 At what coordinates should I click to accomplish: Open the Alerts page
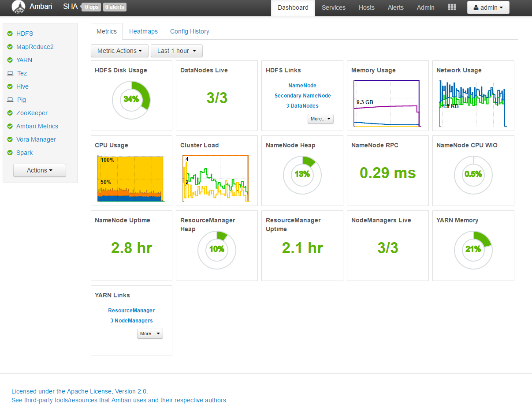click(396, 7)
